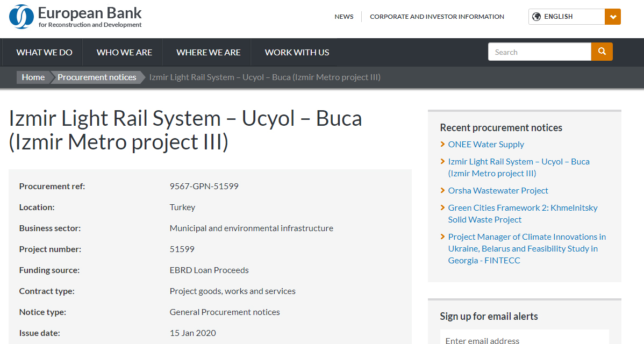Screen dimensions: 644x344
Task: Click the EBRD Loan Proceeds text
Action: coord(209,270)
